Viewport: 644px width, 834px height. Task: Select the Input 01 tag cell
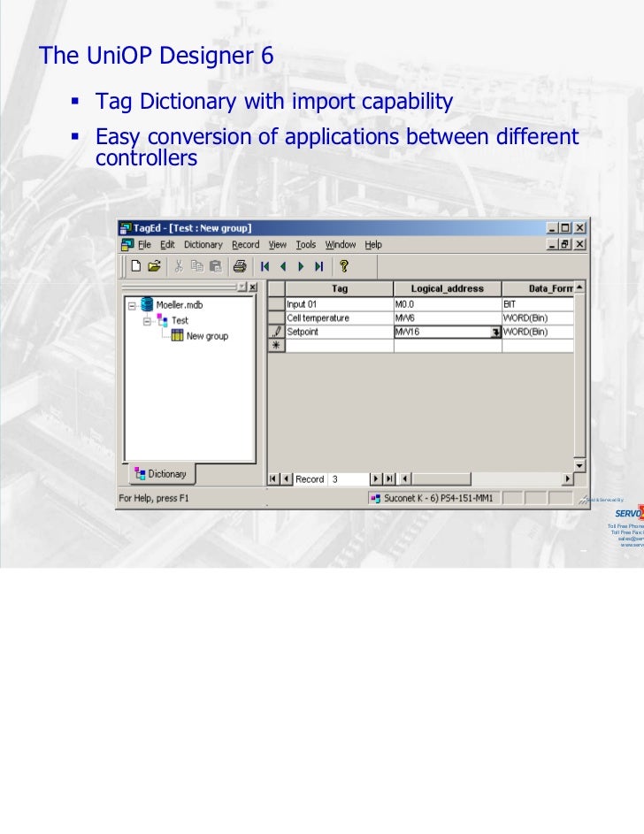(x=340, y=304)
